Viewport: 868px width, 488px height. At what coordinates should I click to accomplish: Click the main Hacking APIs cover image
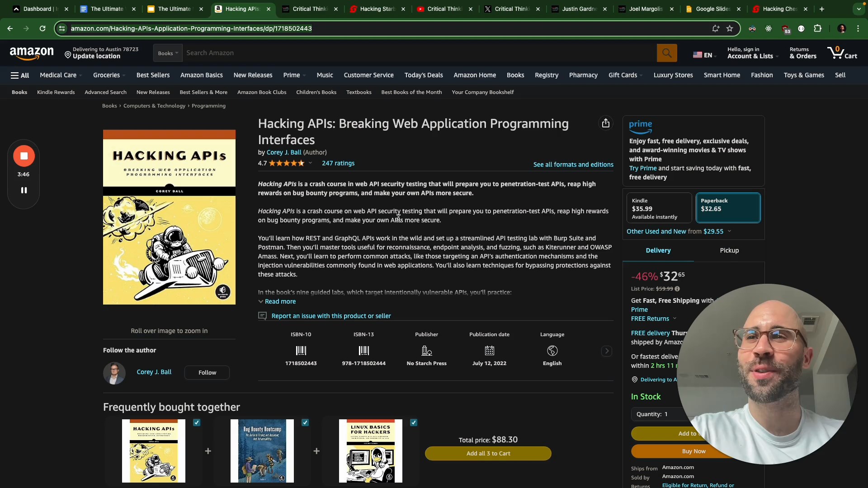pyautogui.click(x=169, y=217)
